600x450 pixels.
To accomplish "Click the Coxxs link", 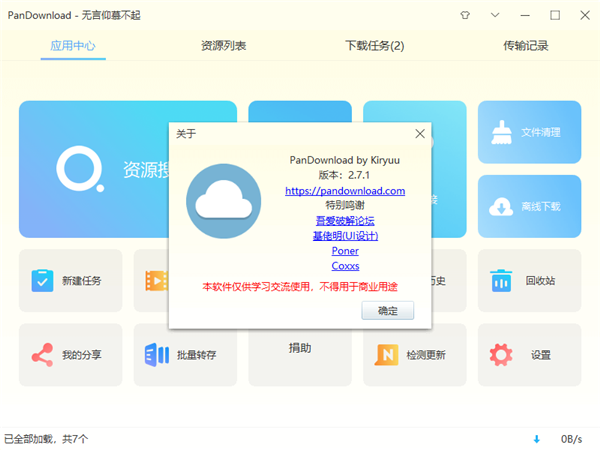I will coord(345,266).
